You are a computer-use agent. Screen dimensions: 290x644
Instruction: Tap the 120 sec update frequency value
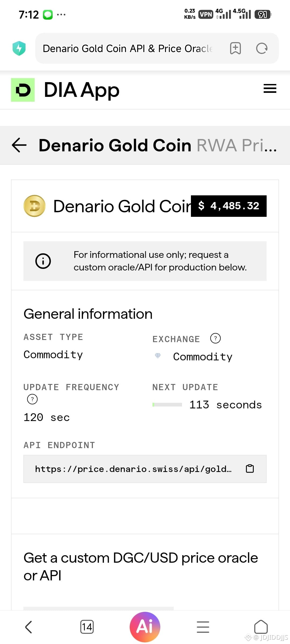[47, 417]
